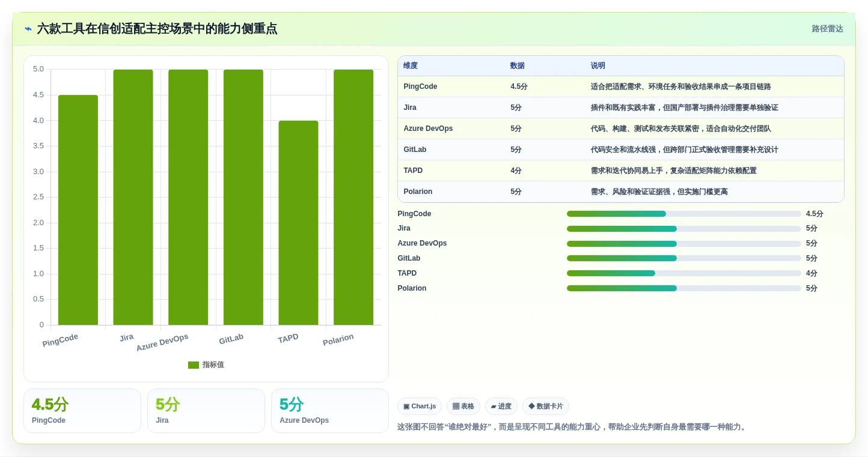868x457 pixels.
Task: Click the Polarion progress bar
Action: [x=684, y=288]
